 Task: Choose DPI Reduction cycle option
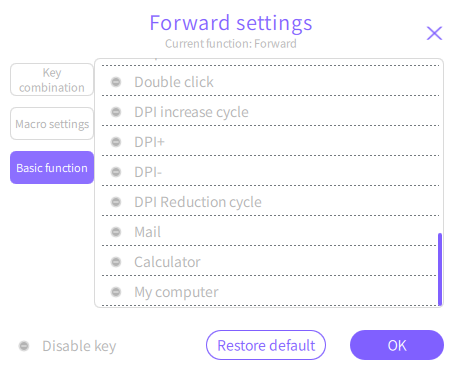116,202
